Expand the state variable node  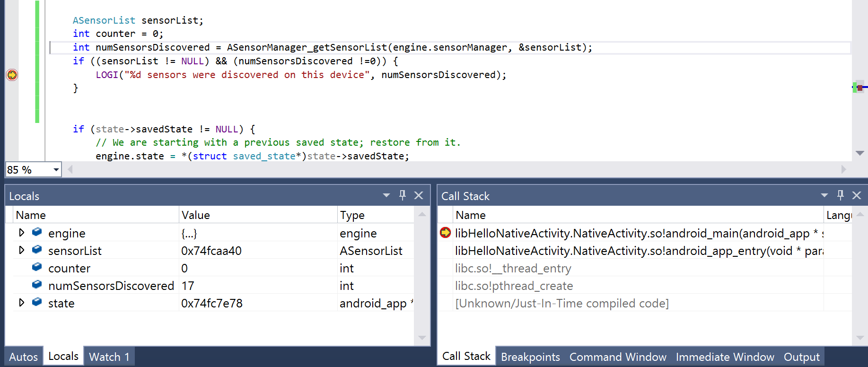(21, 303)
